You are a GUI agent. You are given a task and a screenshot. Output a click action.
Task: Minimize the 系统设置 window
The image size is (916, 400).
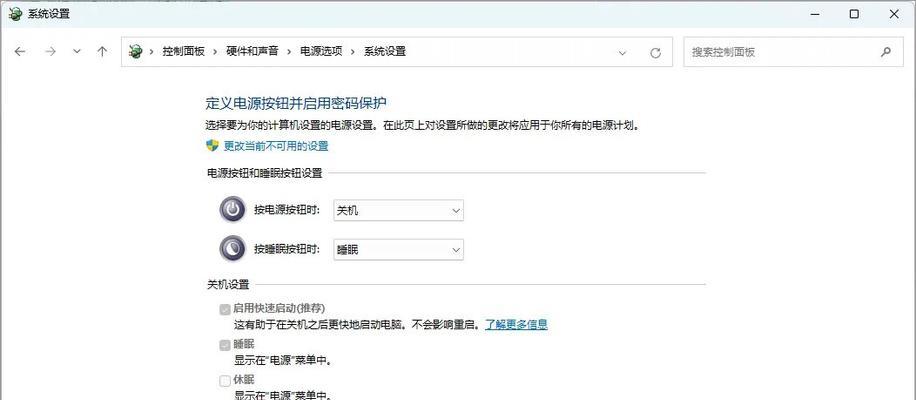(816, 14)
